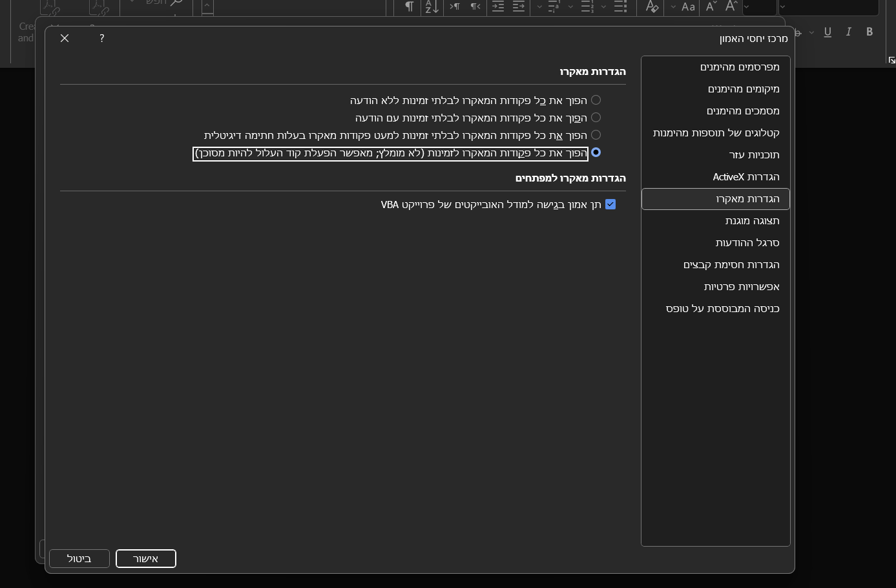Open הגדרות חסימת קבצים category
Screen dimensions: 896x588
click(716, 265)
